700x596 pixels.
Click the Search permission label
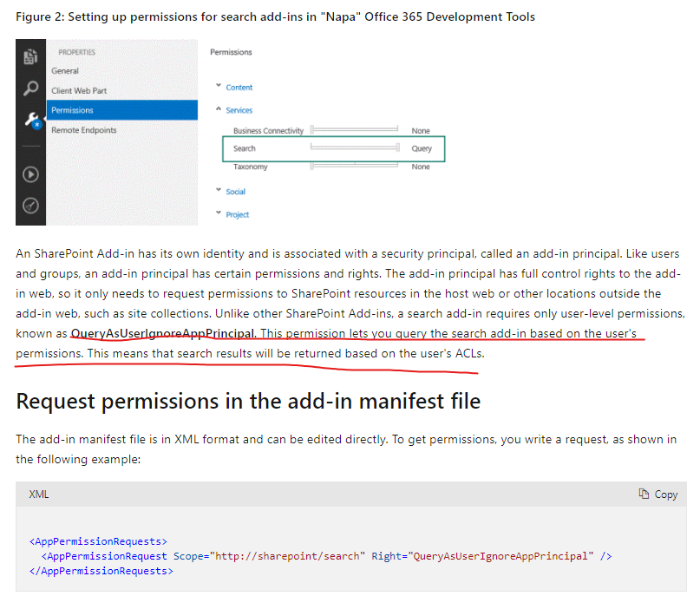pyautogui.click(x=245, y=148)
